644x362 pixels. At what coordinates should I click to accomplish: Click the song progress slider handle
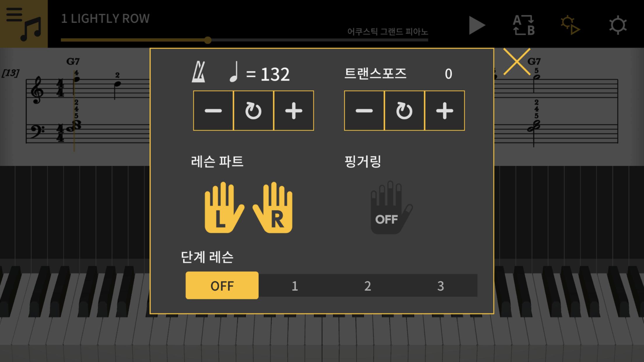click(208, 40)
